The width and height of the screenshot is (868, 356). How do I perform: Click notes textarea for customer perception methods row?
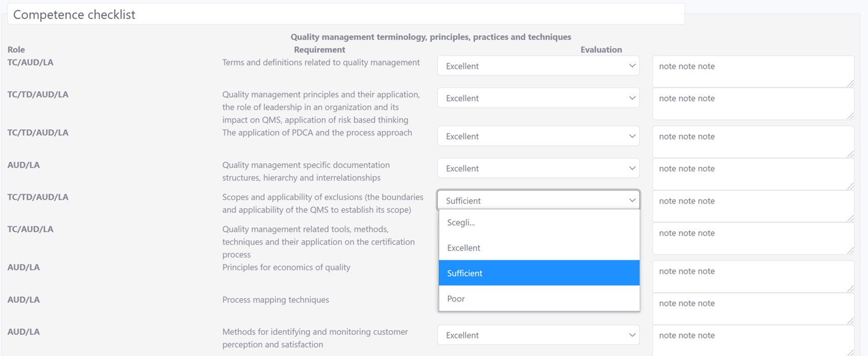[752, 340]
